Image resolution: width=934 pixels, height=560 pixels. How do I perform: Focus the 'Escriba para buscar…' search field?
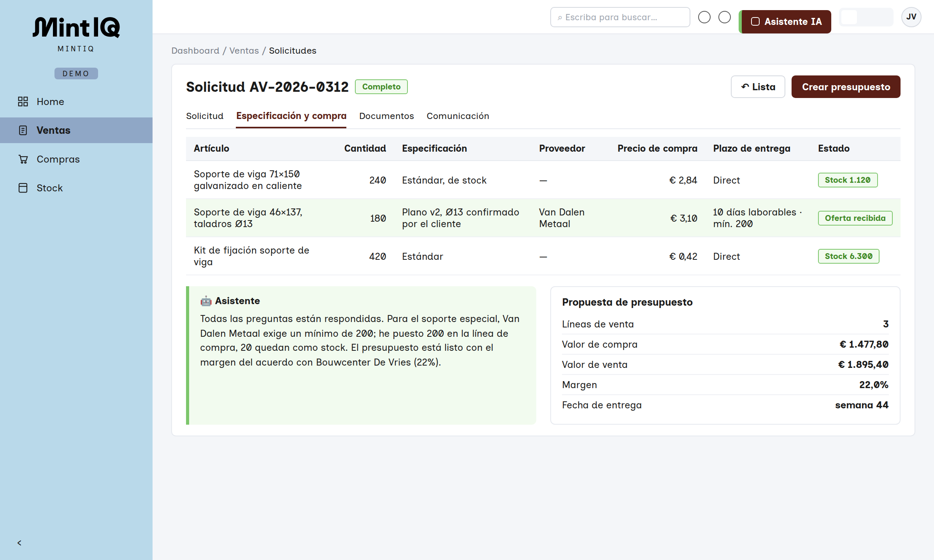620,17
